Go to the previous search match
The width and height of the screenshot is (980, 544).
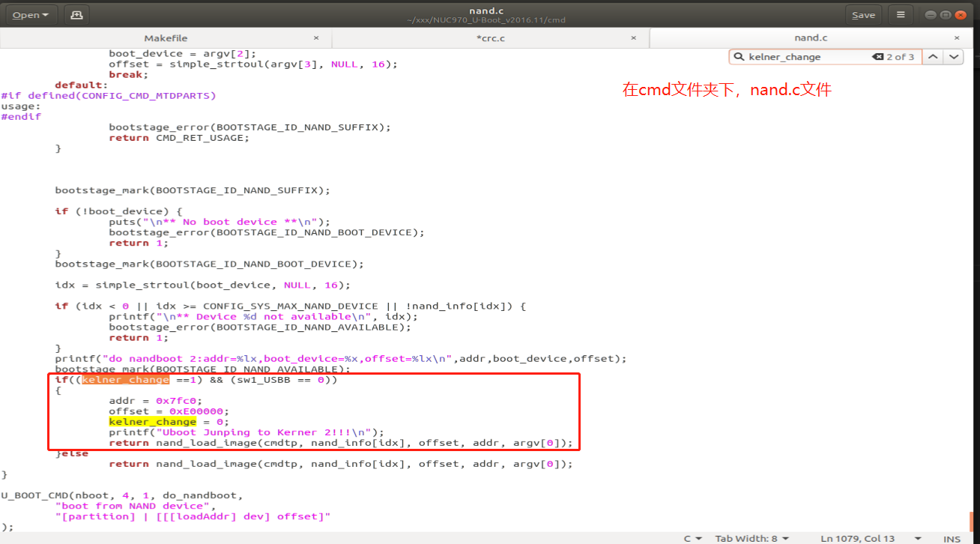(933, 56)
